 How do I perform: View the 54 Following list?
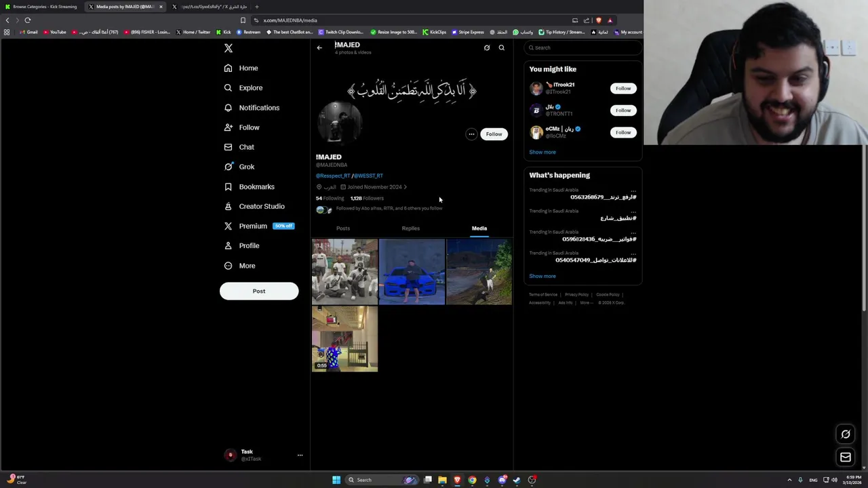330,199
